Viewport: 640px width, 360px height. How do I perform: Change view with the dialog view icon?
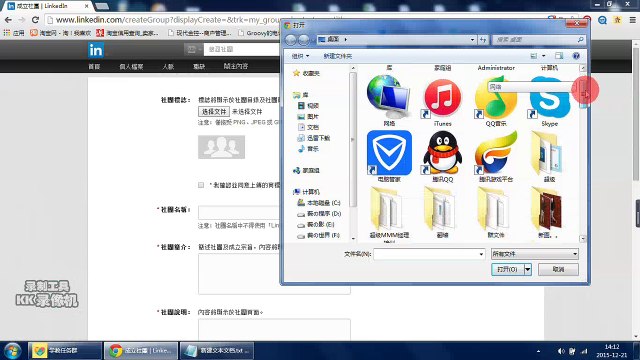[533, 56]
